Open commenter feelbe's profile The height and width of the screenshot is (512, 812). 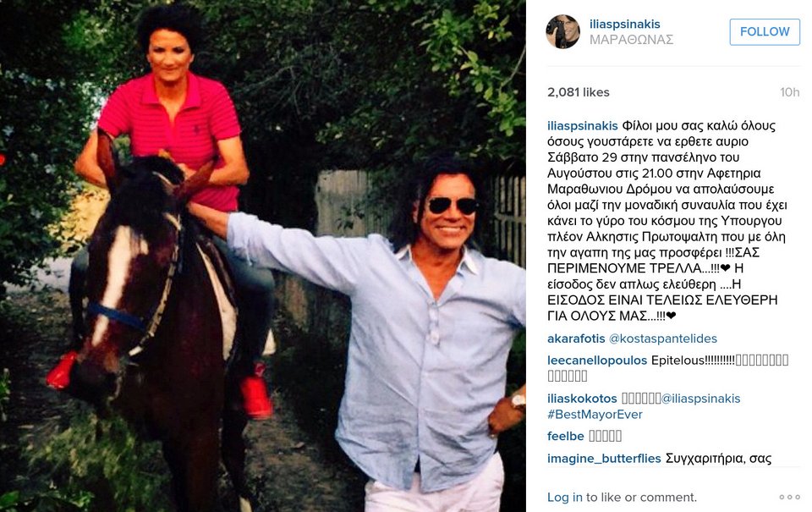click(x=566, y=437)
